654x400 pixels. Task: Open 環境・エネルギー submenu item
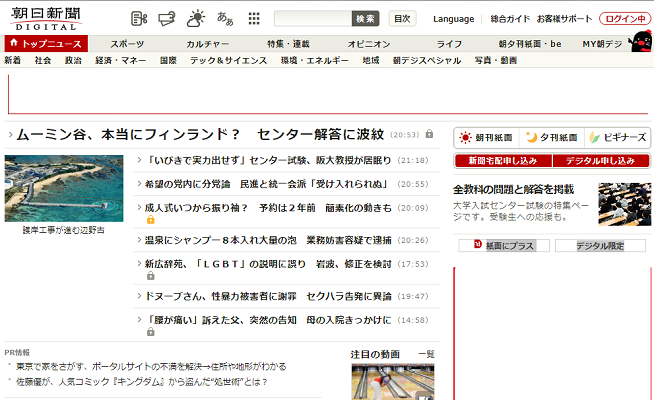pyautogui.click(x=315, y=60)
